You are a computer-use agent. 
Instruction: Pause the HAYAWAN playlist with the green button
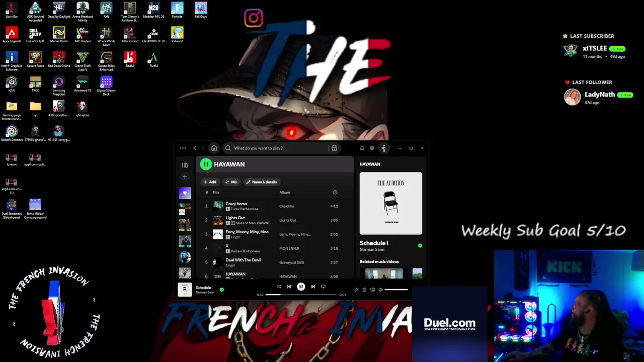[206, 164]
